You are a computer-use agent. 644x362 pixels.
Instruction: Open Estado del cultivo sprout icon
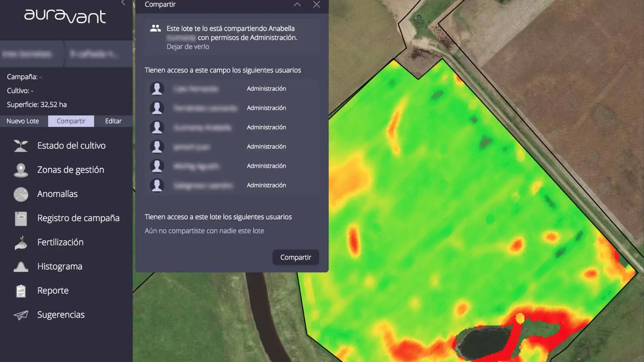click(x=21, y=146)
